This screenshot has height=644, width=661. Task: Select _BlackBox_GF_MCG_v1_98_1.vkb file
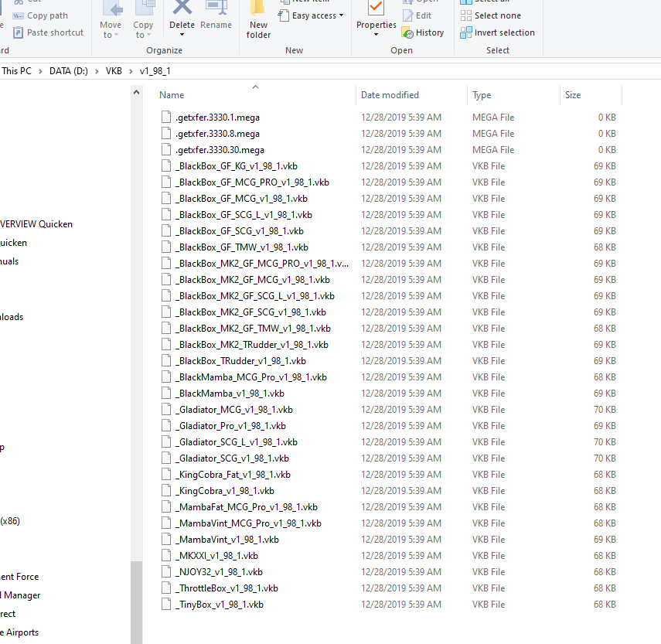coord(241,199)
